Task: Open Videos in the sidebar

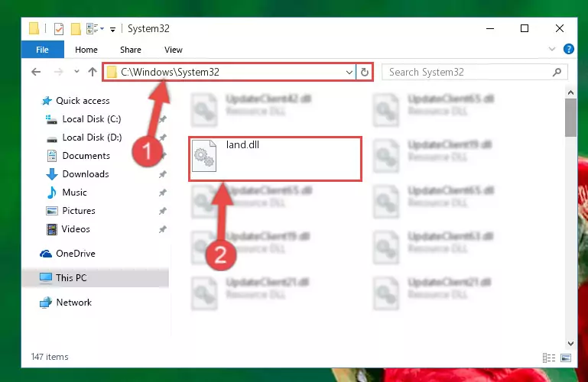Action: pyautogui.click(x=76, y=229)
